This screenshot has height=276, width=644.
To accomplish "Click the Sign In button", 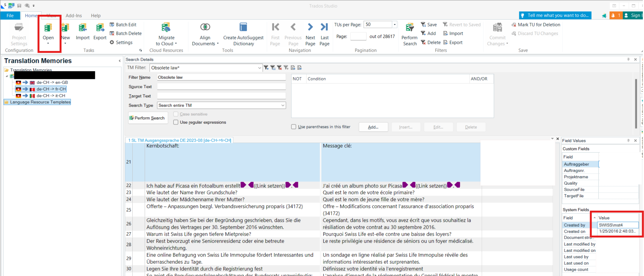I will 633,15.
